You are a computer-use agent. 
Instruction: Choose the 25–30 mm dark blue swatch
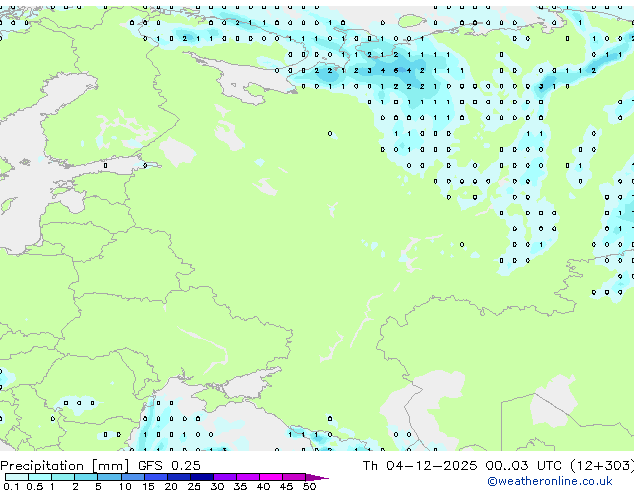click(201, 477)
